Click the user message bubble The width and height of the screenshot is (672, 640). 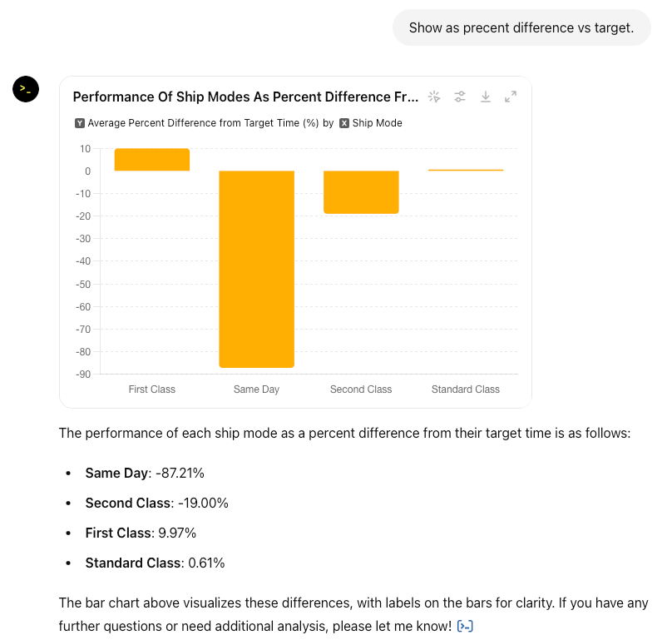pyautogui.click(x=521, y=28)
